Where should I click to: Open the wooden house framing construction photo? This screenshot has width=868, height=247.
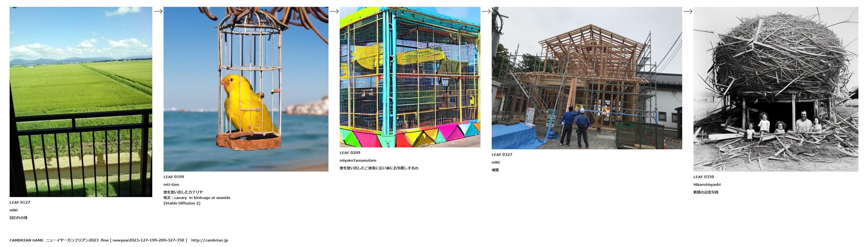pyautogui.click(x=587, y=78)
